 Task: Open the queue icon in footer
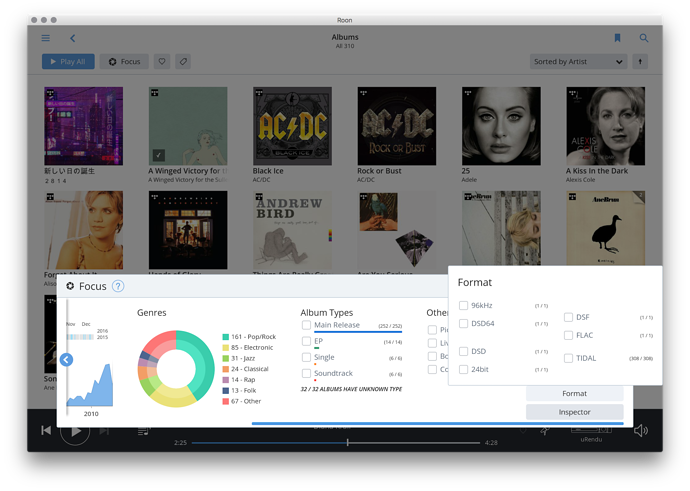coord(143,431)
